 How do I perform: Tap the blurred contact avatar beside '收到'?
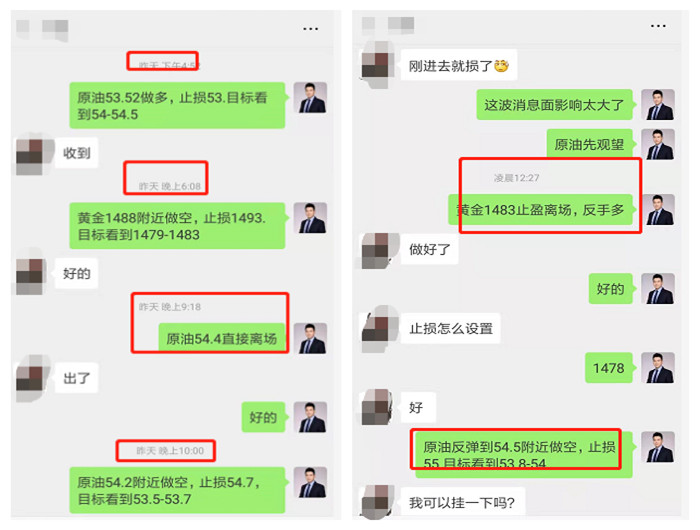pyautogui.click(x=30, y=154)
